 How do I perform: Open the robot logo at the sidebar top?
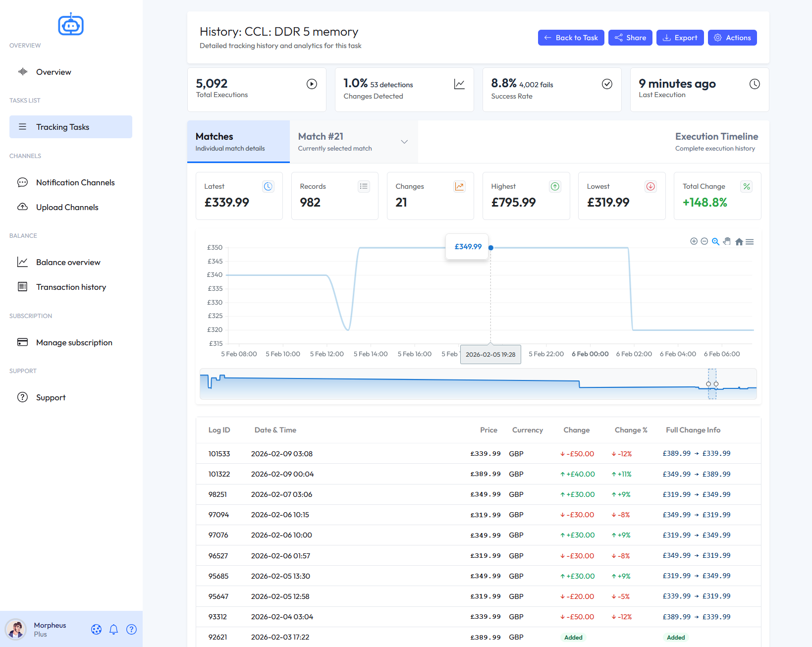71,24
